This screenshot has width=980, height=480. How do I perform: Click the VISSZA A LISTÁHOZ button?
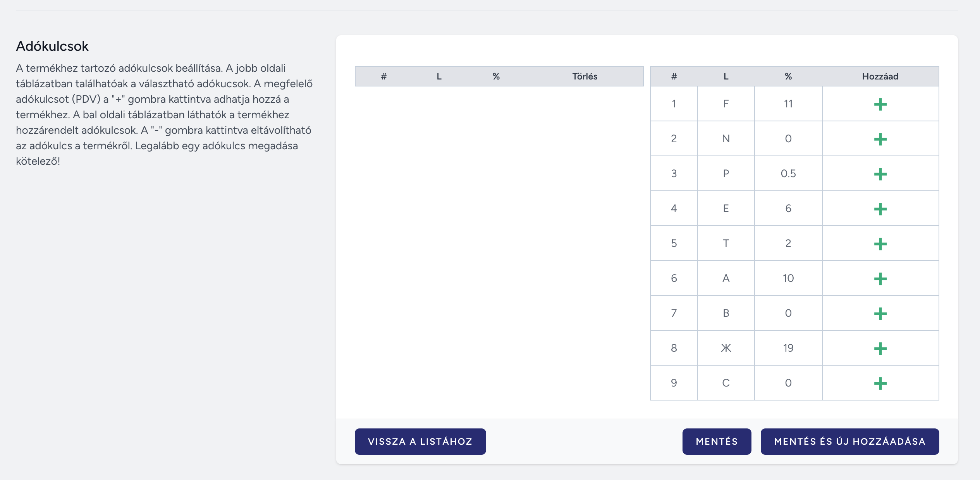pyautogui.click(x=420, y=441)
